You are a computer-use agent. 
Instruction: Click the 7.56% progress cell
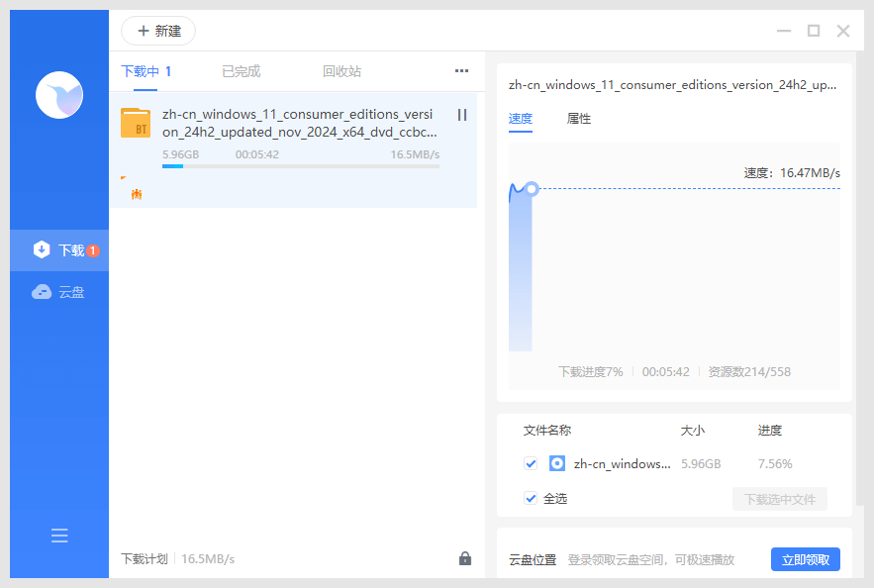point(775,463)
